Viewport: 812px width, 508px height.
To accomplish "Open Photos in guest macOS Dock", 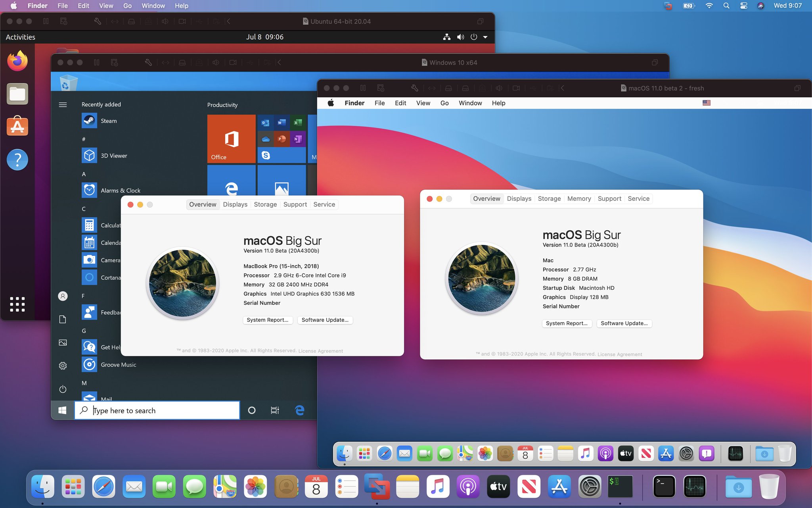I will pos(485,454).
